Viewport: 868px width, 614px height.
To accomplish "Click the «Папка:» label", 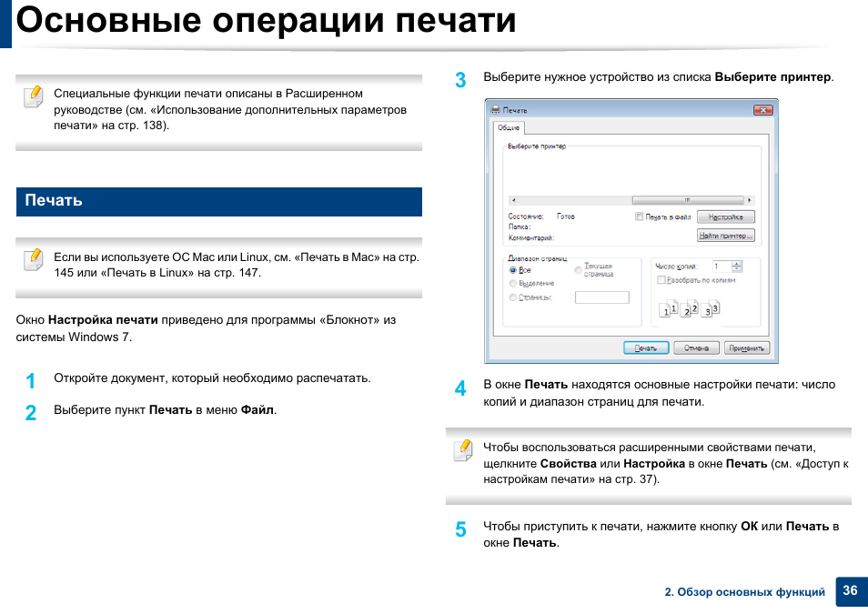I will tap(520, 226).
